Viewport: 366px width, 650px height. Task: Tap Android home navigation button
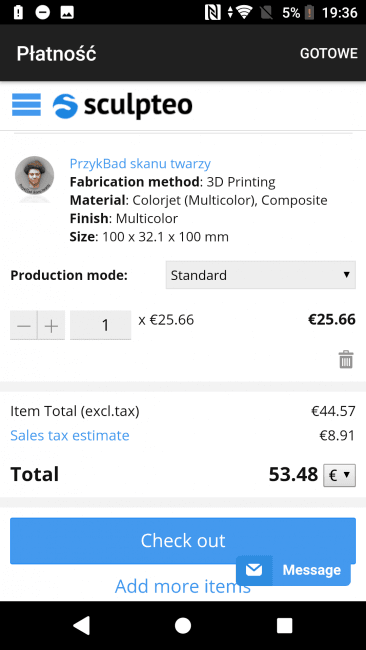click(x=183, y=626)
